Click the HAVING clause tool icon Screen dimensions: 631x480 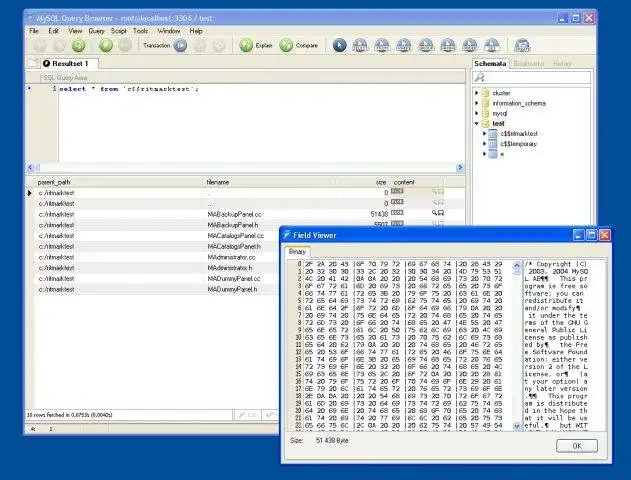(447, 45)
